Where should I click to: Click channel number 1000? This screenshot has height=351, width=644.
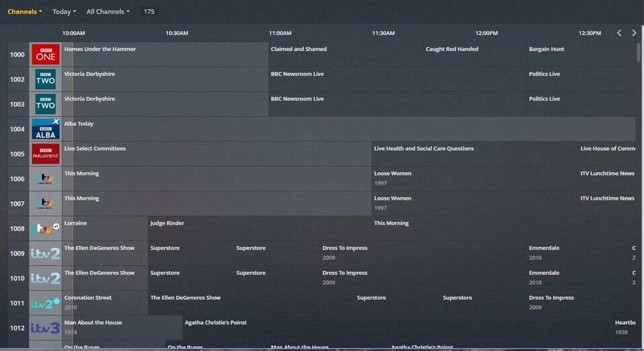17,54
